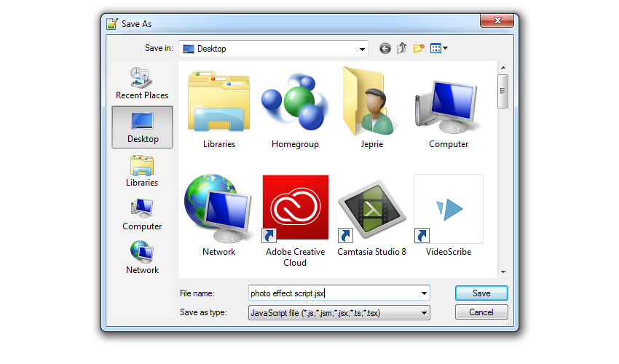Screen dimensions: 619x364
Task: Create a new folder icon
Action: point(419,48)
